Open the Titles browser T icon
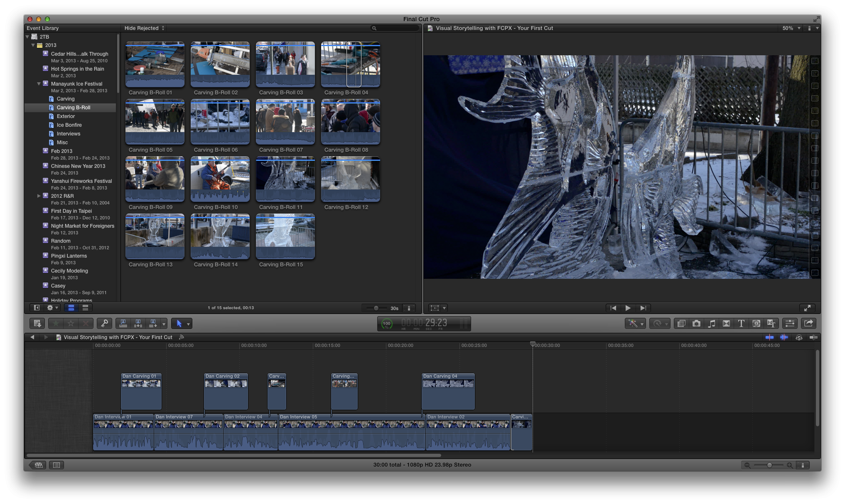 (x=741, y=323)
